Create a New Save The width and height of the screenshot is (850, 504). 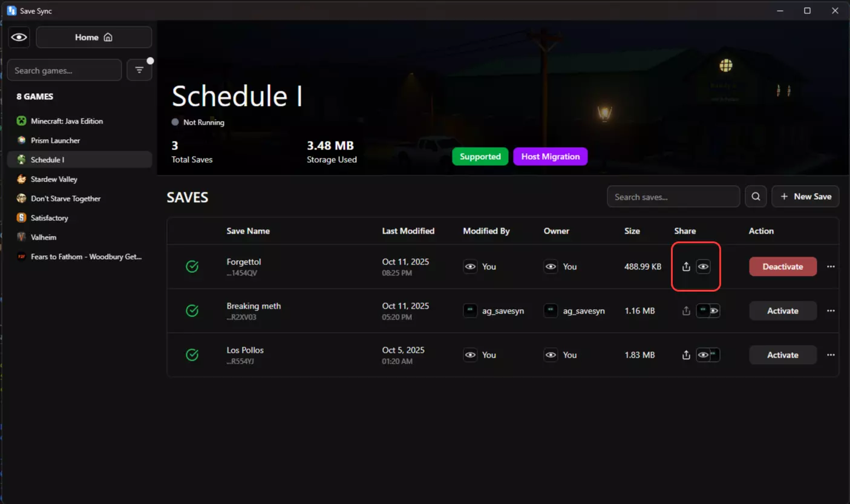point(805,197)
